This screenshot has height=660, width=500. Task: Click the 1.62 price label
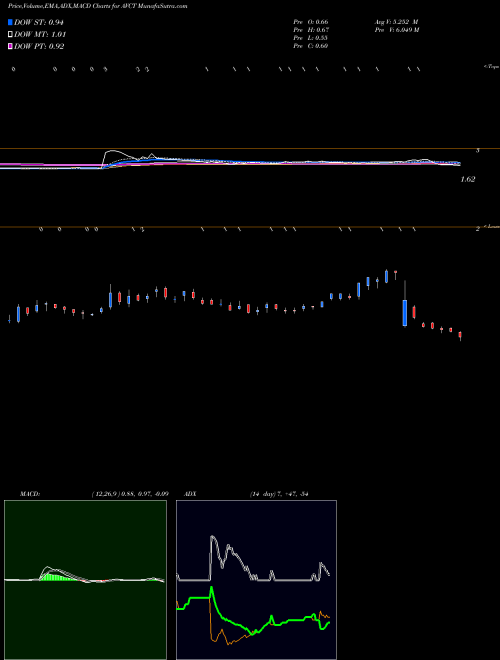coord(468,179)
